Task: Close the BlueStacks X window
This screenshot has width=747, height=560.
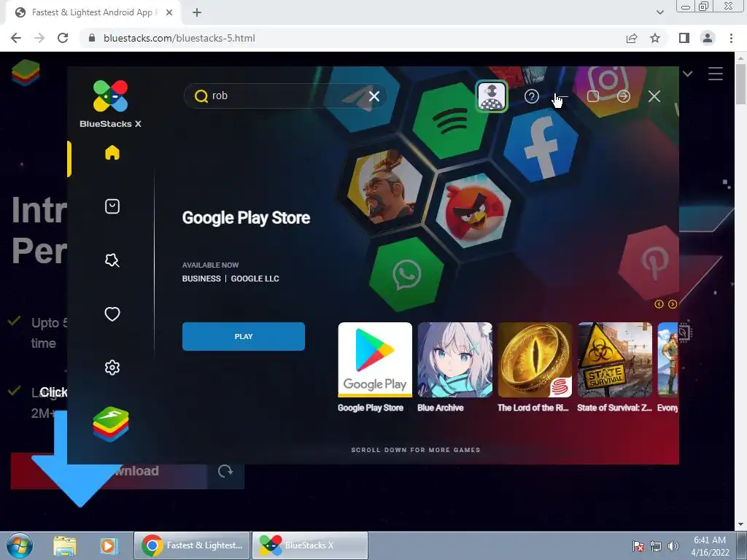Action: click(x=654, y=96)
